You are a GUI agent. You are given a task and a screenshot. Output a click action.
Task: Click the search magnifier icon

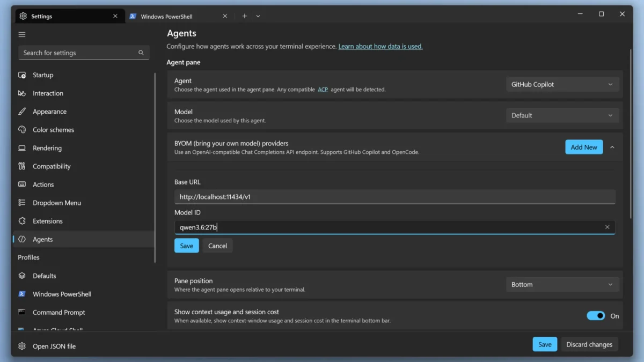pyautogui.click(x=141, y=53)
